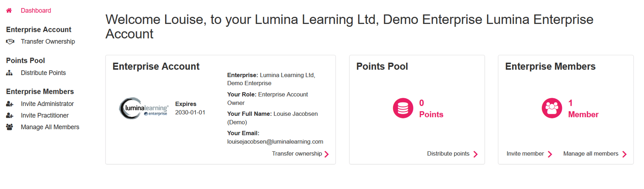Click the chevron beside Distribute points

point(476,154)
